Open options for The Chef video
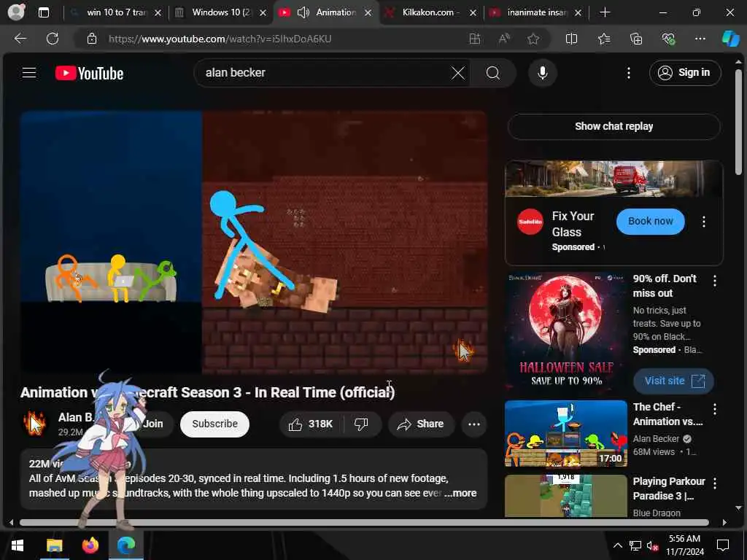 coord(715,409)
